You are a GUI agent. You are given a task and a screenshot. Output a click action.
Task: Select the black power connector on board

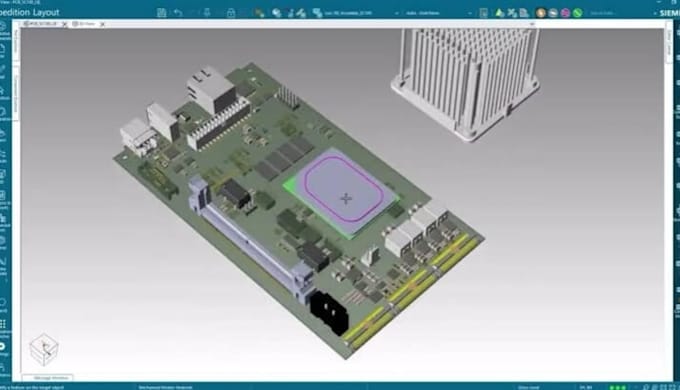tap(329, 312)
